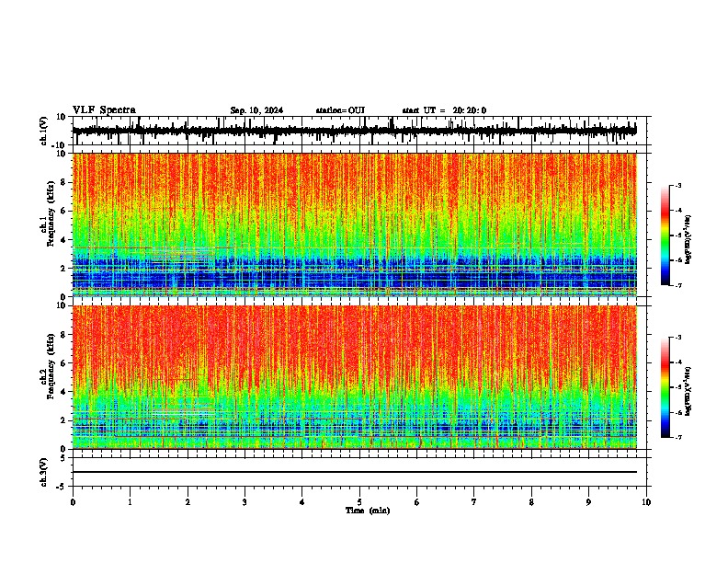Click the "ch.1(V)" waveform axis label
Image resolution: width=728 pixels, height=563 pixels.
pos(44,131)
